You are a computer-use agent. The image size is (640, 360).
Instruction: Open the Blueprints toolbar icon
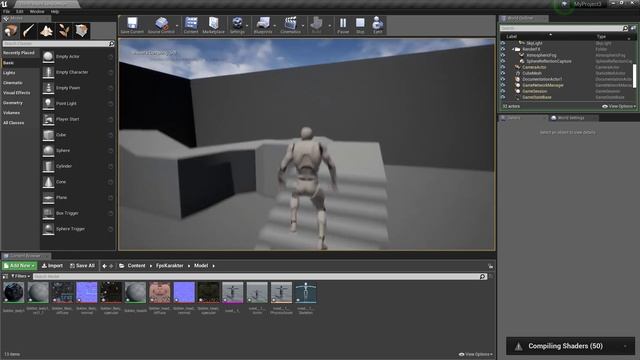263,22
